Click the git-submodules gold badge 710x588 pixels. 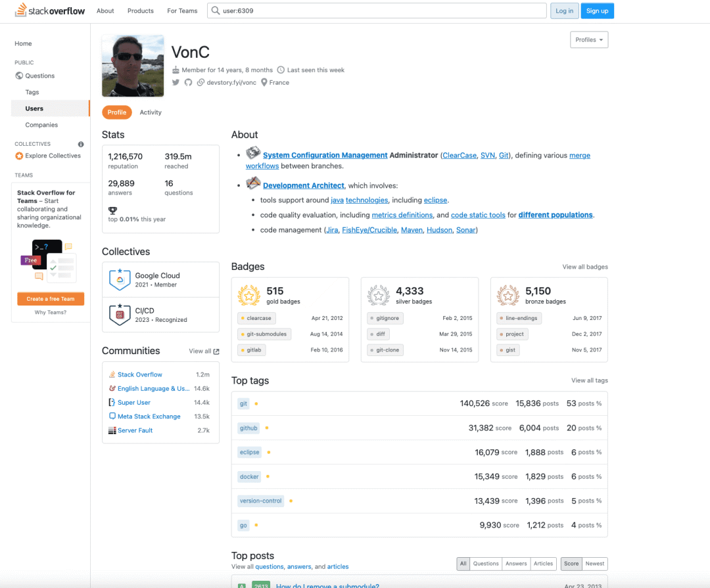point(264,334)
